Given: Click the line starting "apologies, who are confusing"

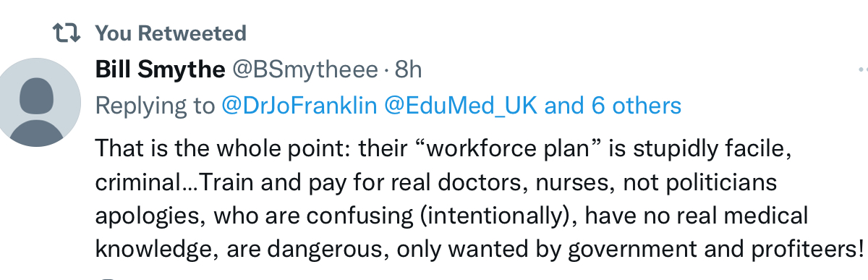Looking at the screenshot, I should 451,216.
